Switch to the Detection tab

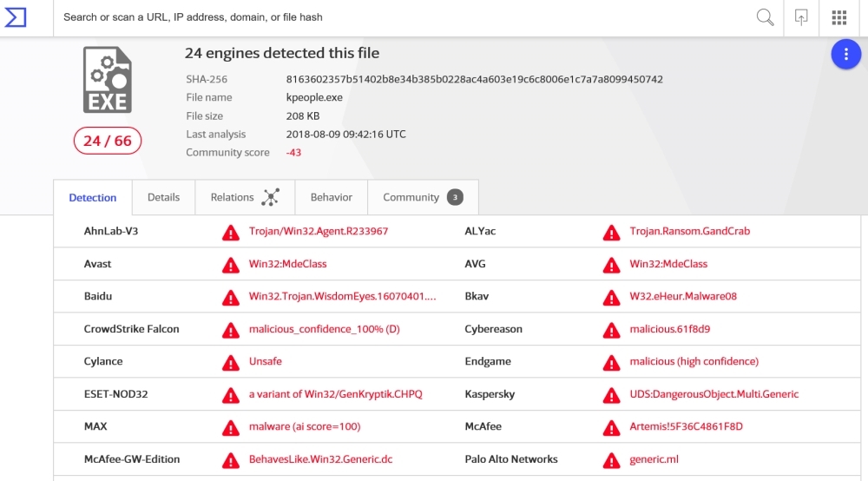click(93, 198)
